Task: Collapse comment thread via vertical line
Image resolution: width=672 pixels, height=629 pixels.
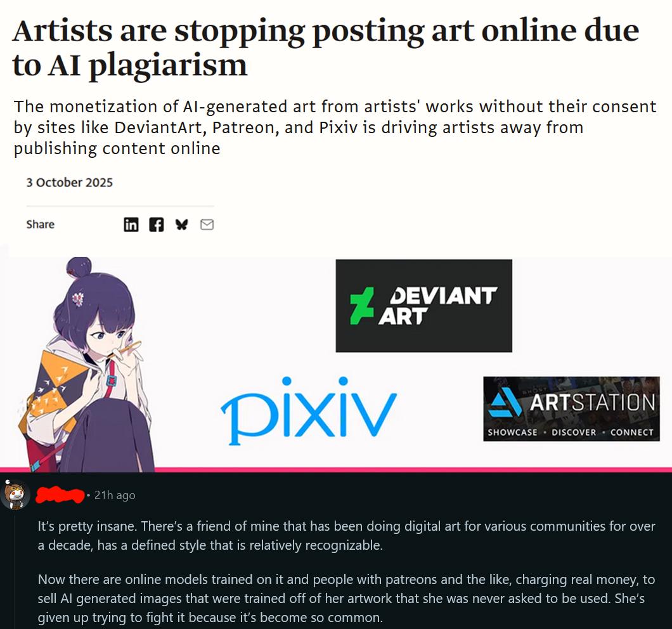Action: point(15,570)
